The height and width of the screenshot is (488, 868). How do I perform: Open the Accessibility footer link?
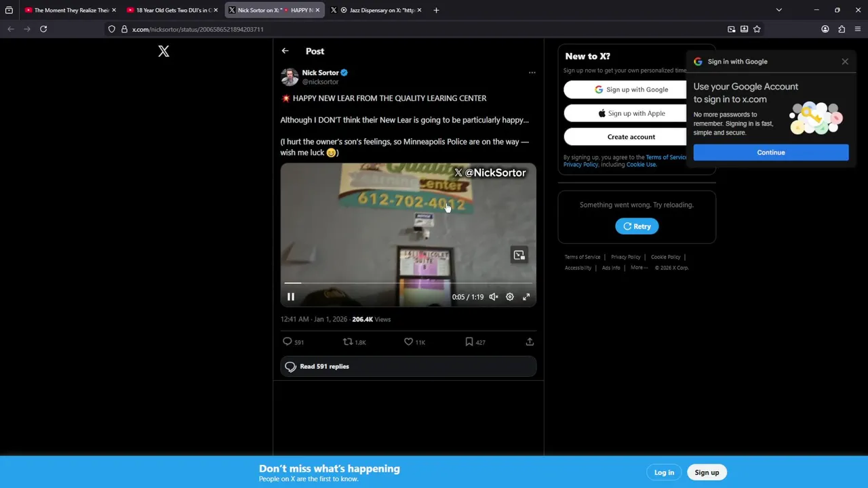point(578,268)
